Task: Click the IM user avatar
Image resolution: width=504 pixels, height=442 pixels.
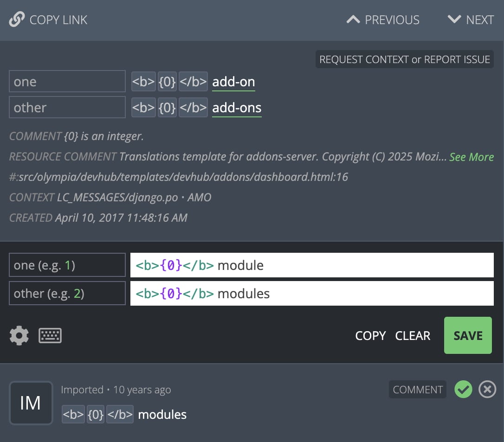Action: point(31,403)
